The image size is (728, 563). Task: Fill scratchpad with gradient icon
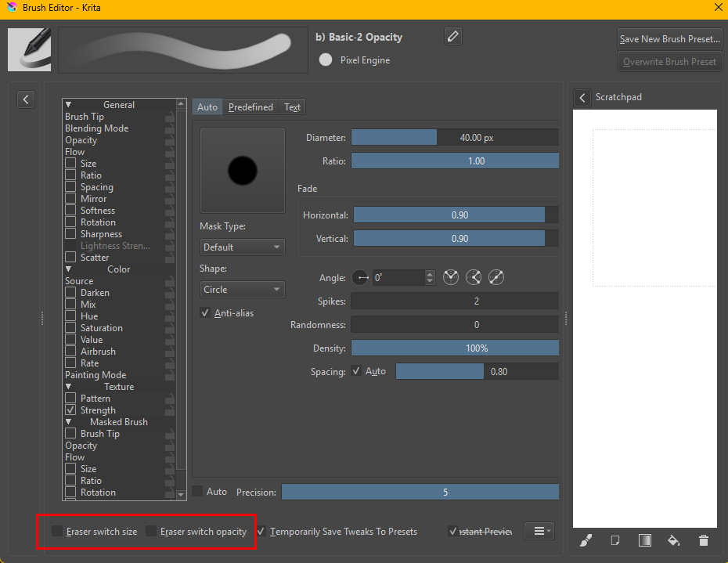click(x=644, y=540)
